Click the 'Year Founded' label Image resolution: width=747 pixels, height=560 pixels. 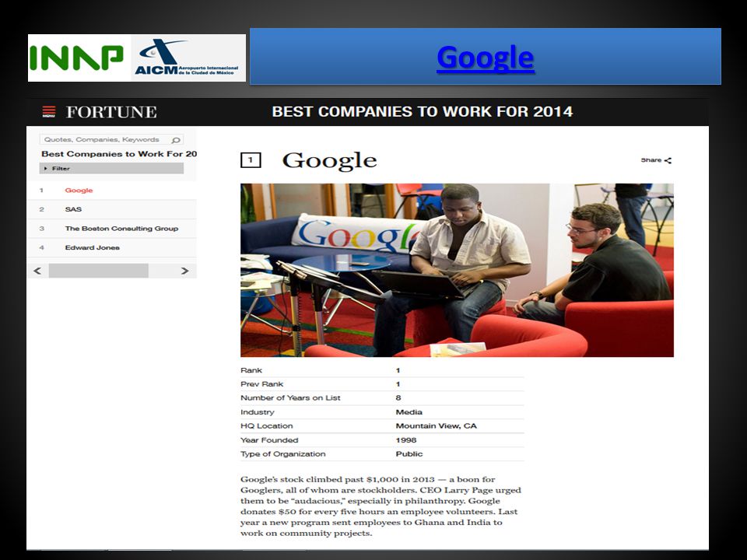269,440
